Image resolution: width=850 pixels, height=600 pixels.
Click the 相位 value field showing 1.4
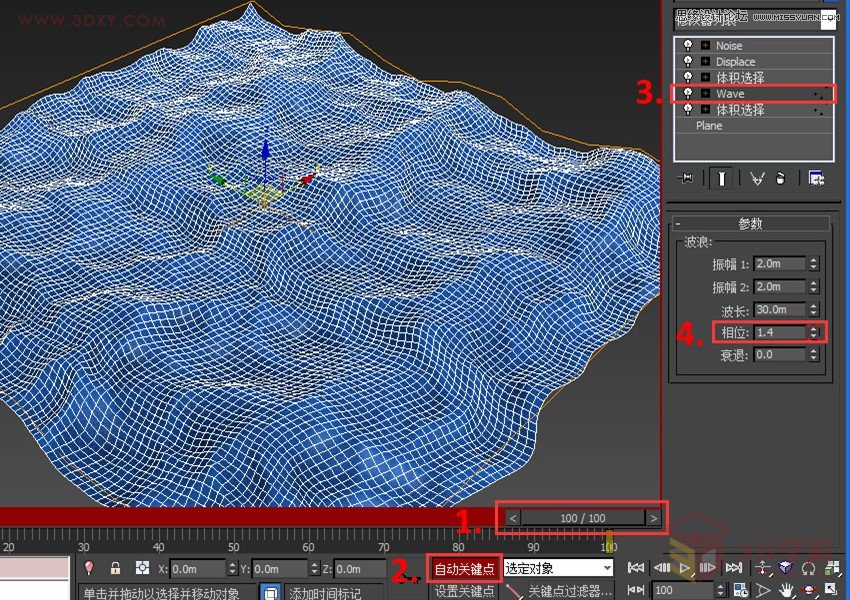(x=780, y=332)
